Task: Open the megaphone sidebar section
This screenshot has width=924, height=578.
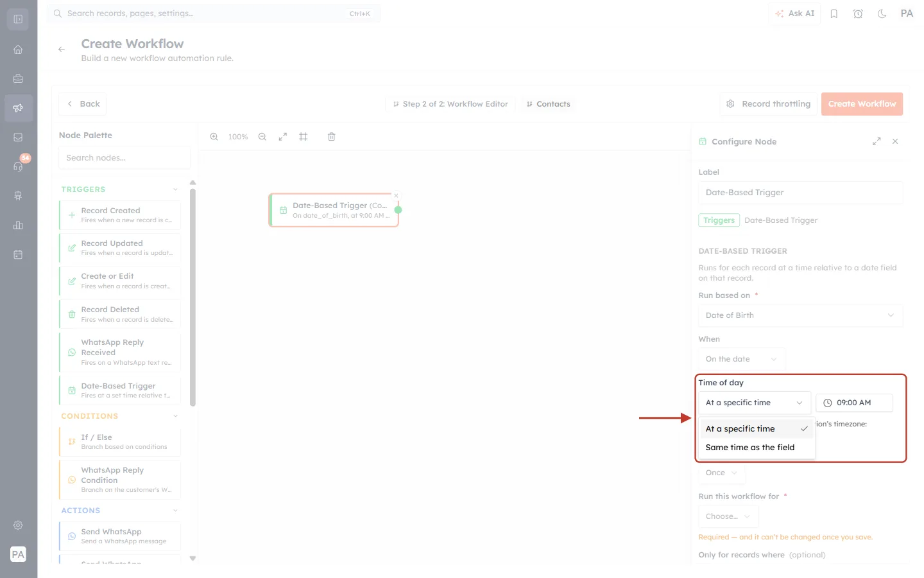Action: click(18, 108)
